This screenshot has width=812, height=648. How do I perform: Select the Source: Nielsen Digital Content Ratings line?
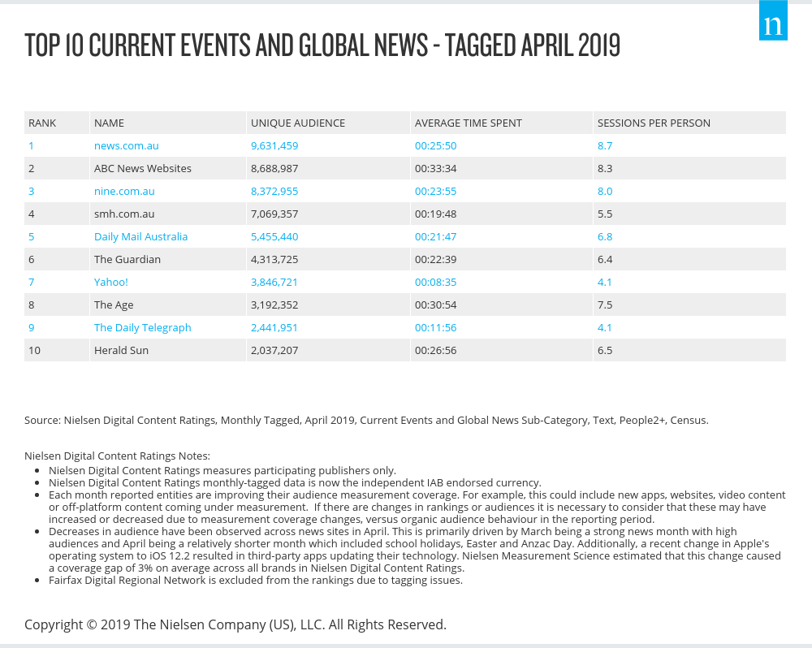coord(366,420)
